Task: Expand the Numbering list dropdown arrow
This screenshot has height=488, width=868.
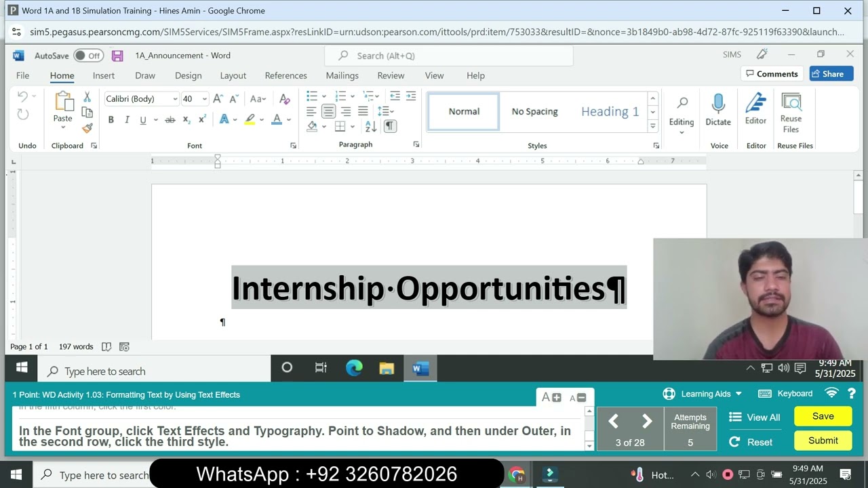Action: [x=353, y=96]
